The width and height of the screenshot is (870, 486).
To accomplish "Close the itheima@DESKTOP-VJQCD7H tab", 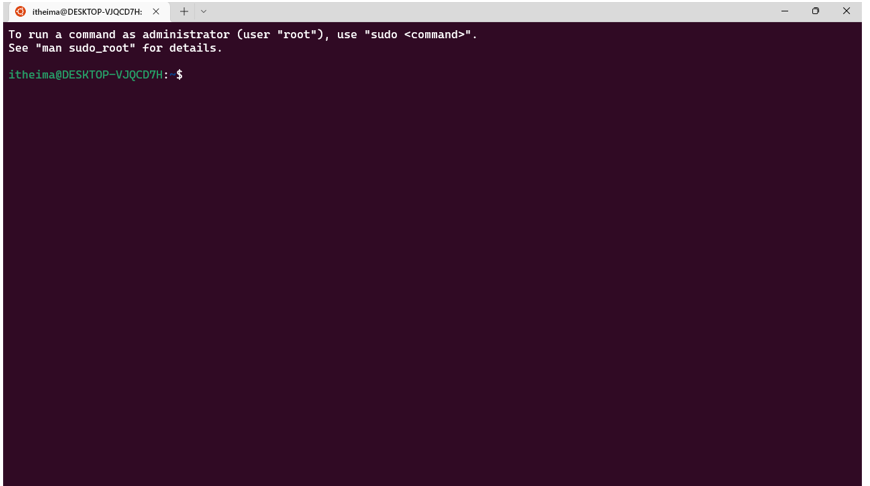I will point(156,11).
